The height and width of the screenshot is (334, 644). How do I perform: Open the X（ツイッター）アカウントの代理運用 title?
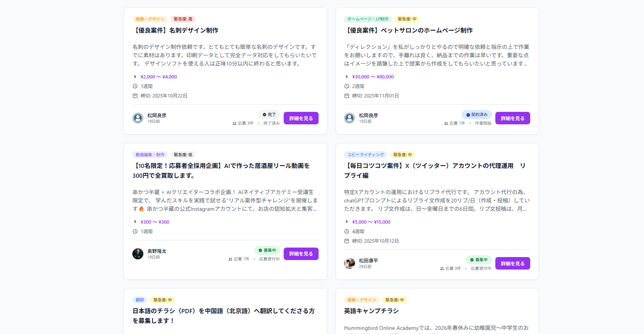click(x=435, y=171)
